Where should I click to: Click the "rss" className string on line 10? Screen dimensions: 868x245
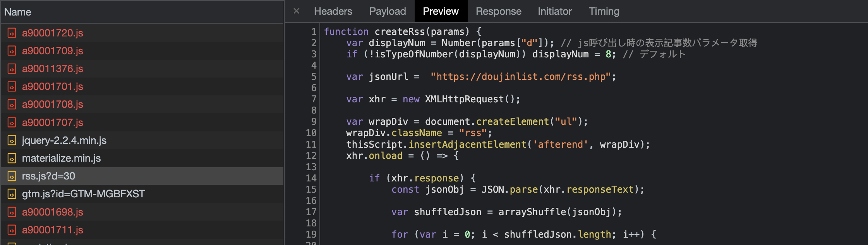(x=473, y=133)
